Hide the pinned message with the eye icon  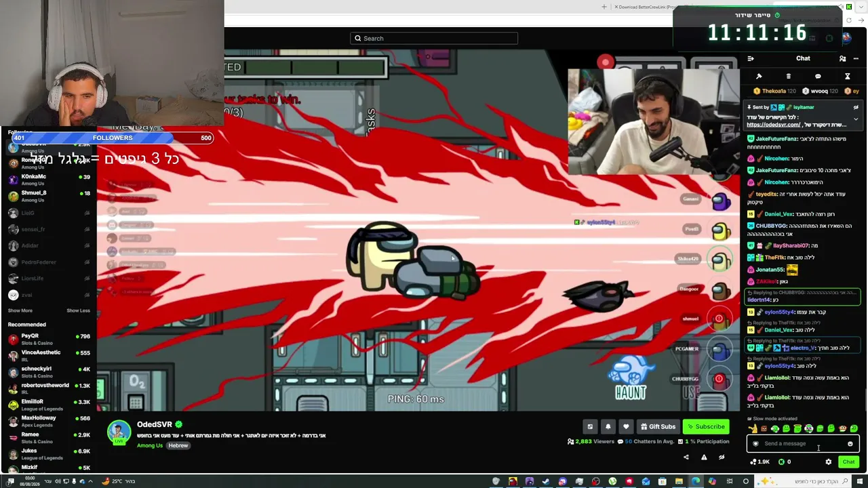(x=856, y=107)
